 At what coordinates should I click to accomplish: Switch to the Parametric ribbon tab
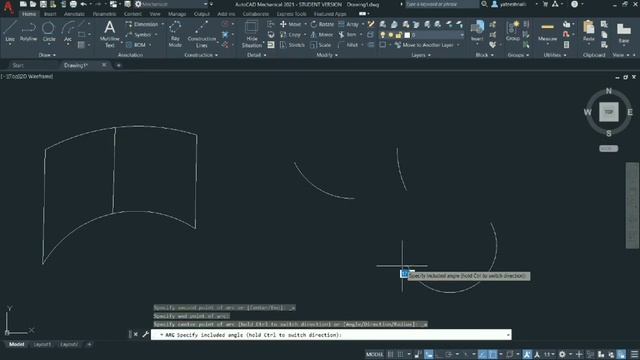104,14
